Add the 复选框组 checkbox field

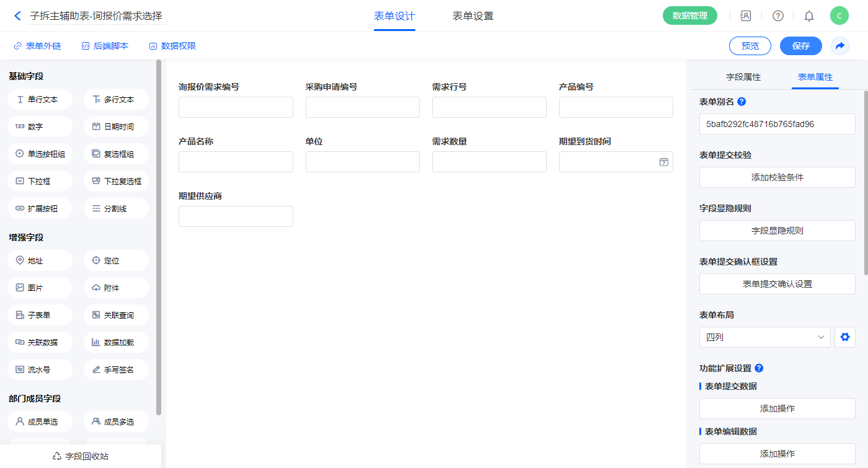tap(116, 154)
